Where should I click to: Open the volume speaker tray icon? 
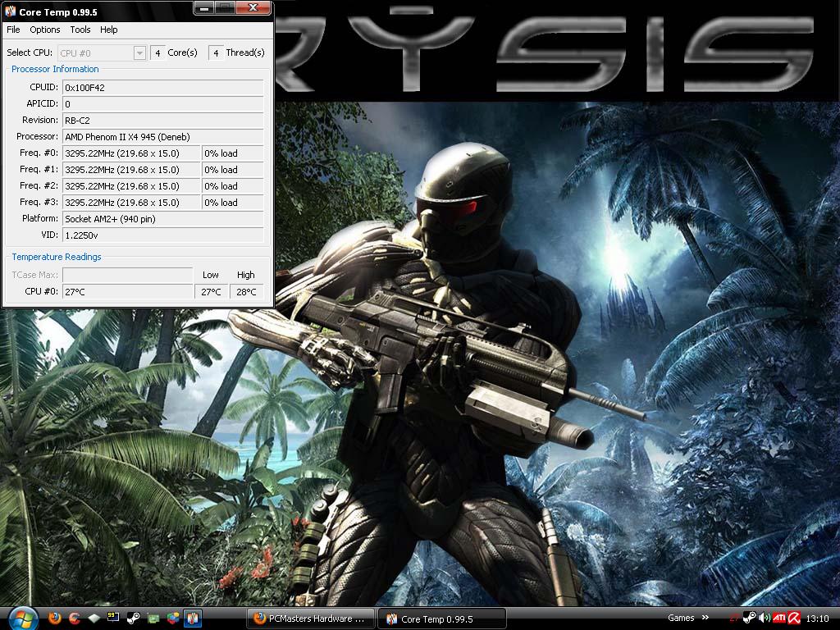click(764, 619)
